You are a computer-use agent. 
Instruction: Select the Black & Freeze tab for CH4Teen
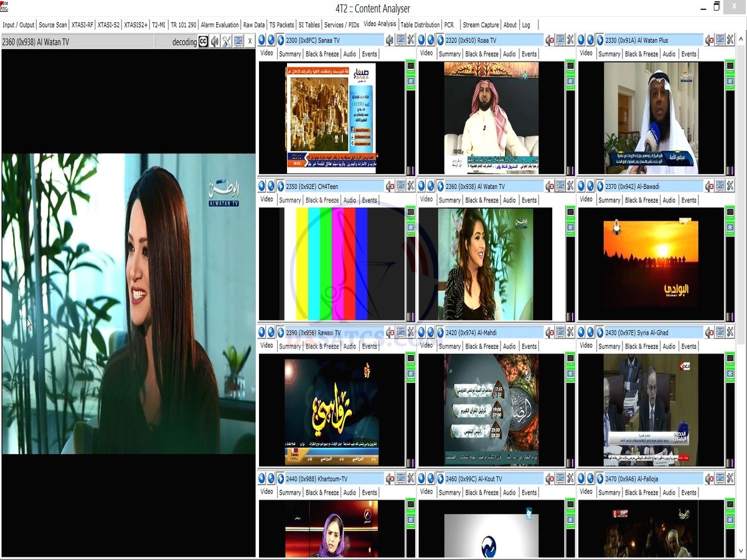coord(322,200)
